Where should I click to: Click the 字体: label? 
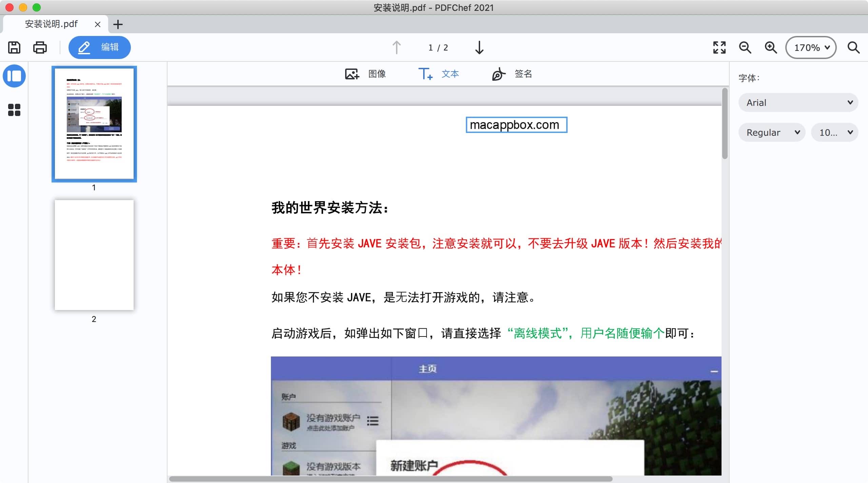tap(749, 78)
